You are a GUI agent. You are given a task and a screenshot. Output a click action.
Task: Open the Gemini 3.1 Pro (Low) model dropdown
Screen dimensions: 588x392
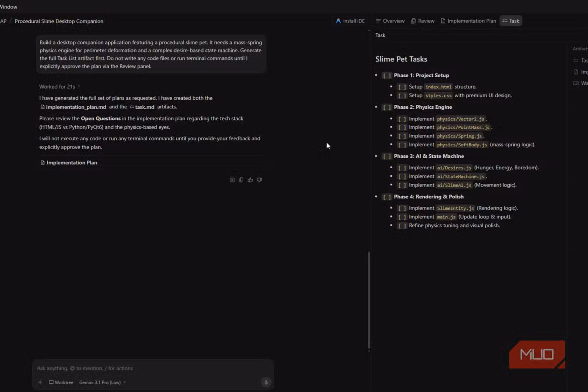click(102, 382)
